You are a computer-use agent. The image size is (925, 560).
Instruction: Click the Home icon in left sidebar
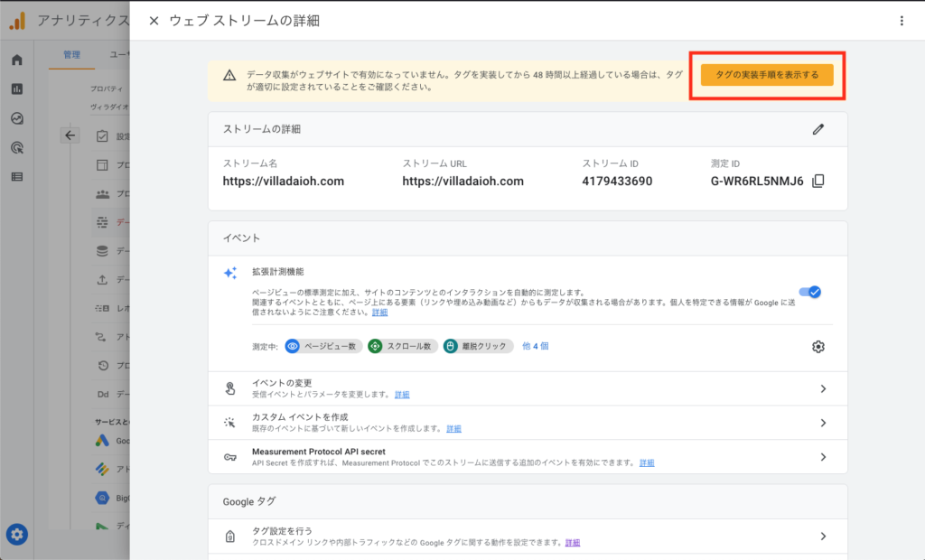[17, 61]
